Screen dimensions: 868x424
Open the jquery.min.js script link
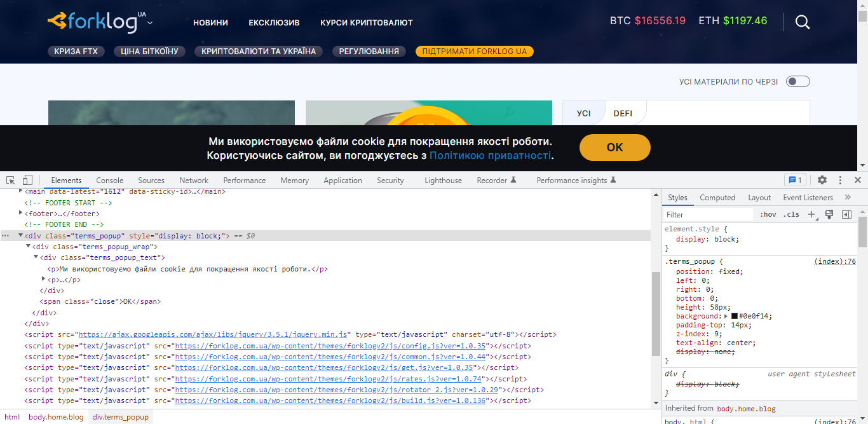pyautogui.click(x=213, y=334)
